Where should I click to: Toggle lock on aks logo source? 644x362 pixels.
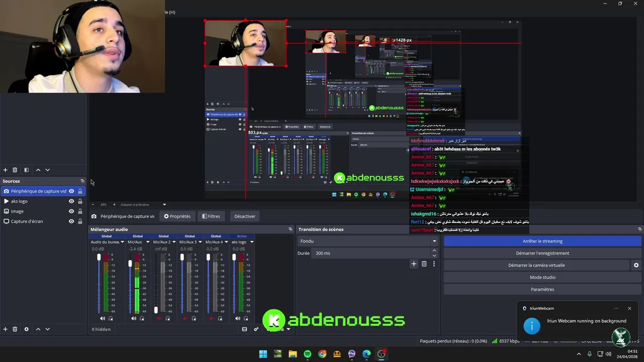click(80, 201)
